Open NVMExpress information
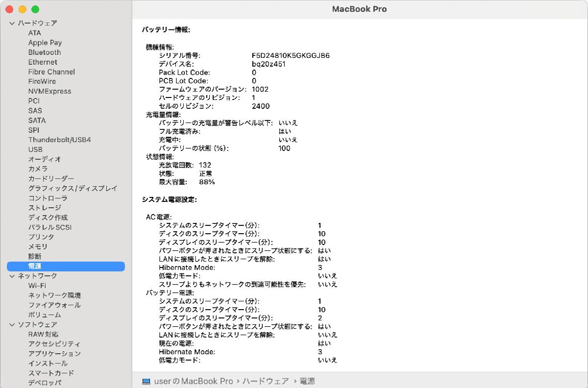Viewport: 588px width, 388px height. pos(49,91)
